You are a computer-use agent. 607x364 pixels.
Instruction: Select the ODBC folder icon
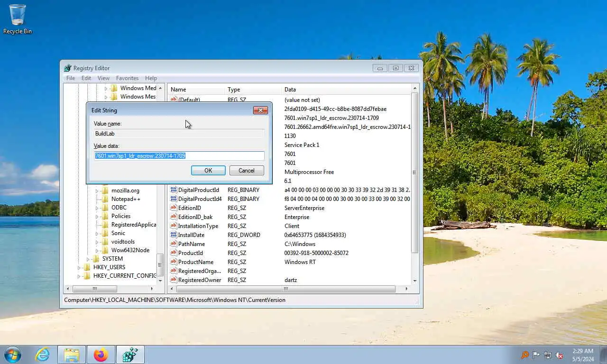105,208
